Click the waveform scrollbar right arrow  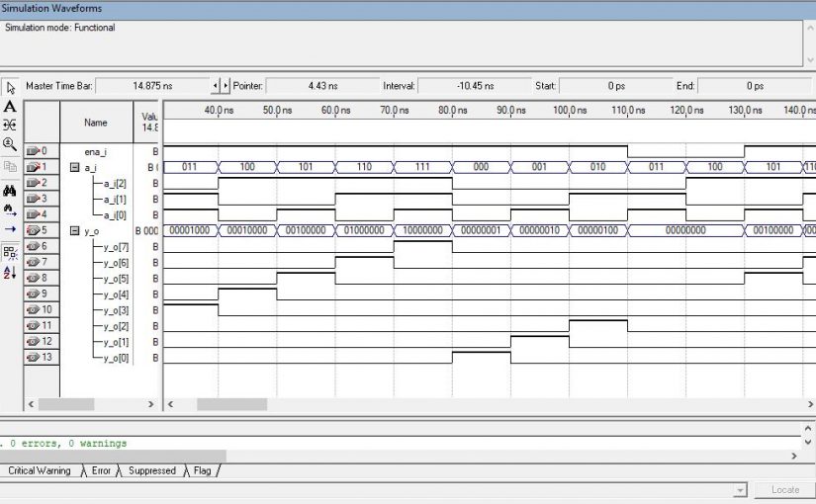pyautogui.click(x=810, y=404)
